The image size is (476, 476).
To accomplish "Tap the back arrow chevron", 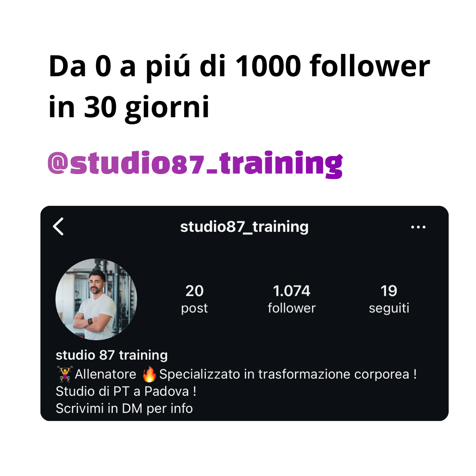I will click(58, 227).
